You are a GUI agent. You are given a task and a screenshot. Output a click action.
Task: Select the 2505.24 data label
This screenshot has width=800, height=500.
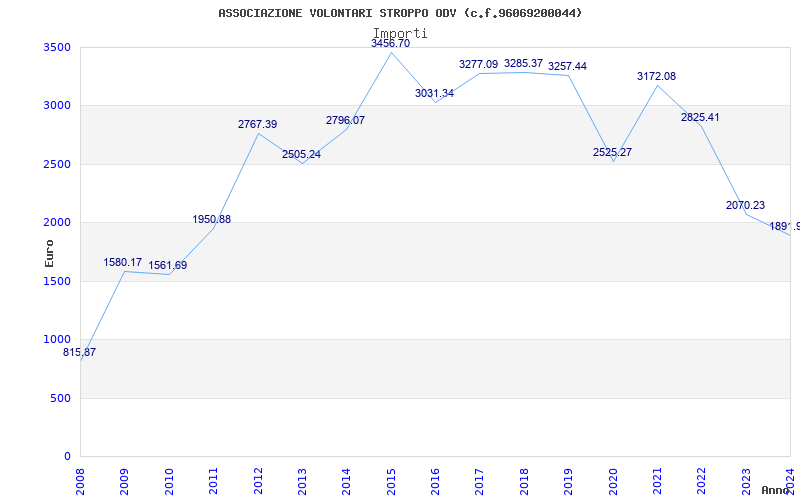click(301, 154)
